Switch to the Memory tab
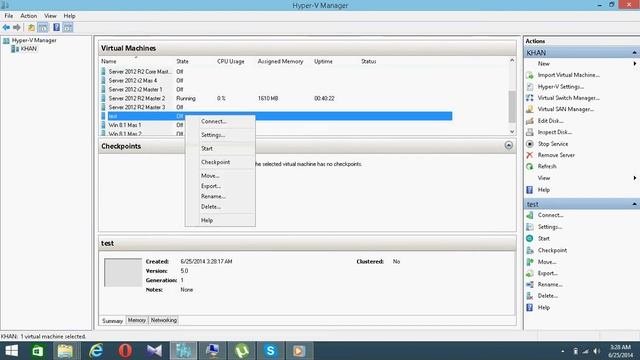The width and height of the screenshot is (640, 360). (137, 320)
